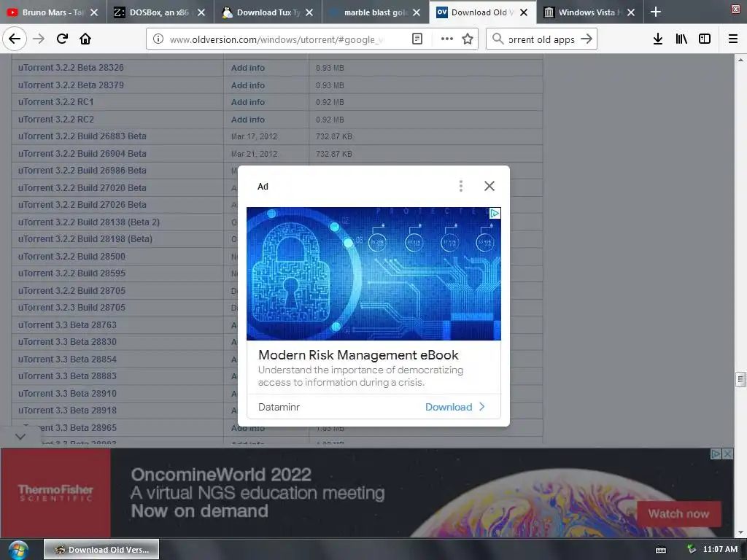Click ThermoFisher Scientific logo in banner

55,493
